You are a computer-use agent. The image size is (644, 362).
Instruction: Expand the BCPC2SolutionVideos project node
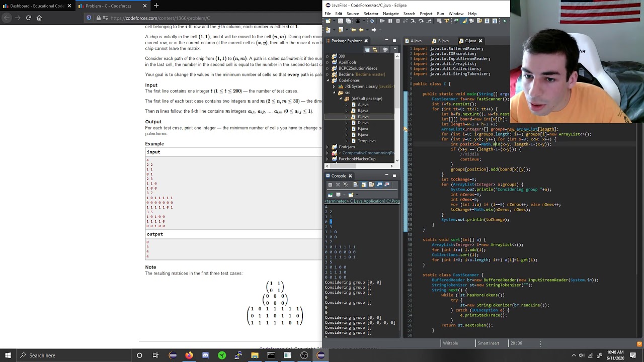[328, 68]
